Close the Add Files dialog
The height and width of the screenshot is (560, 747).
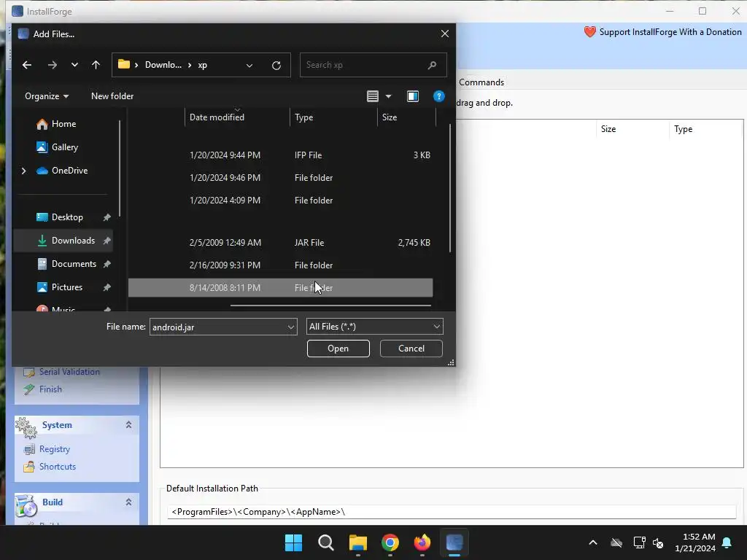(x=445, y=34)
